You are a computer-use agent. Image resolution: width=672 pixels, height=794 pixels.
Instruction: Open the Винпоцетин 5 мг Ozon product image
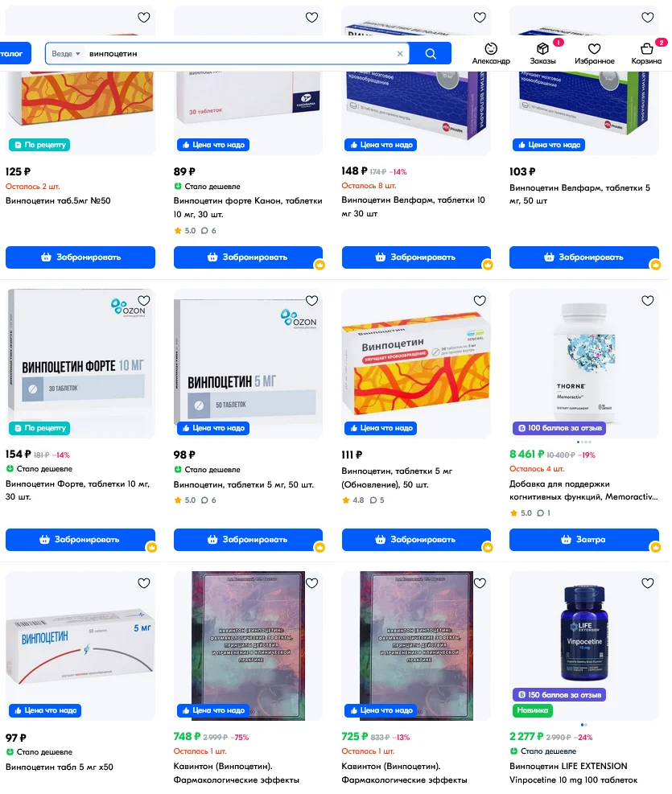click(248, 363)
